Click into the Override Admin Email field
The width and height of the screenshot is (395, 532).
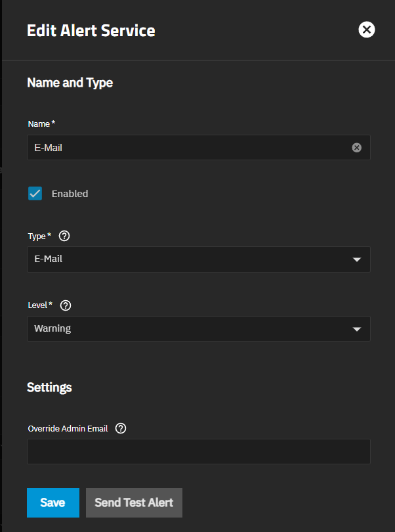pos(198,452)
